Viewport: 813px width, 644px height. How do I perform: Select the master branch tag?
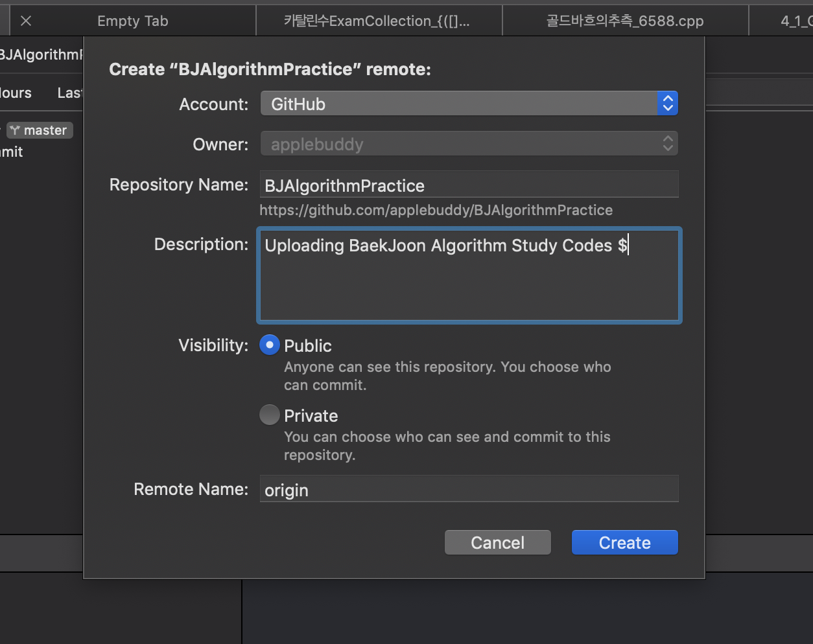pyautogui.click(x=40, y=130)
